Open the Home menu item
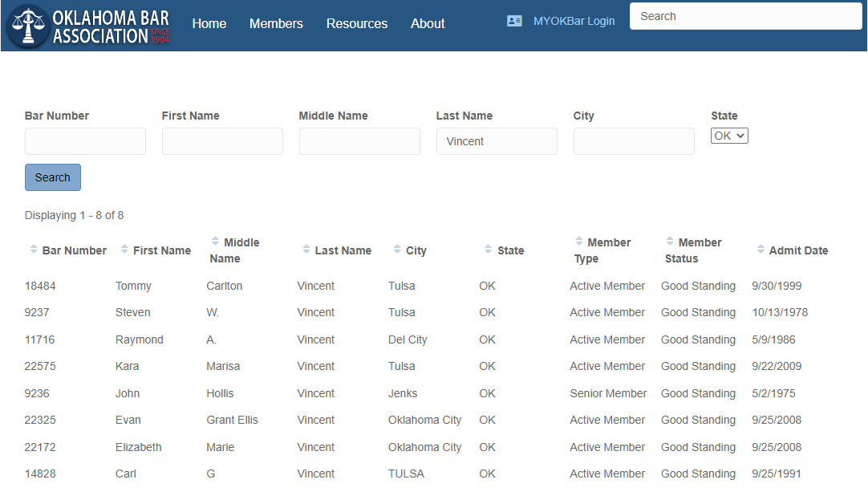 tap(209, 24)
